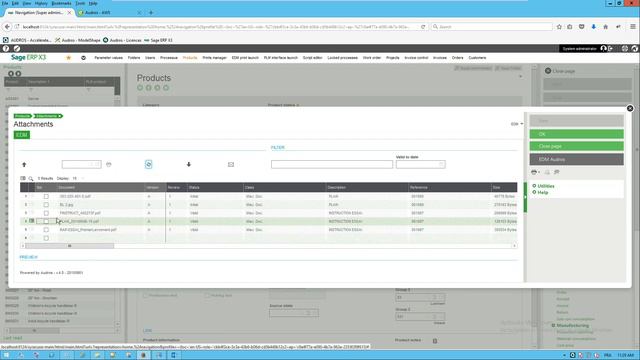The image size is (640, 360).
Task: Click the browser reload icon
Action: tap(423, 27)
